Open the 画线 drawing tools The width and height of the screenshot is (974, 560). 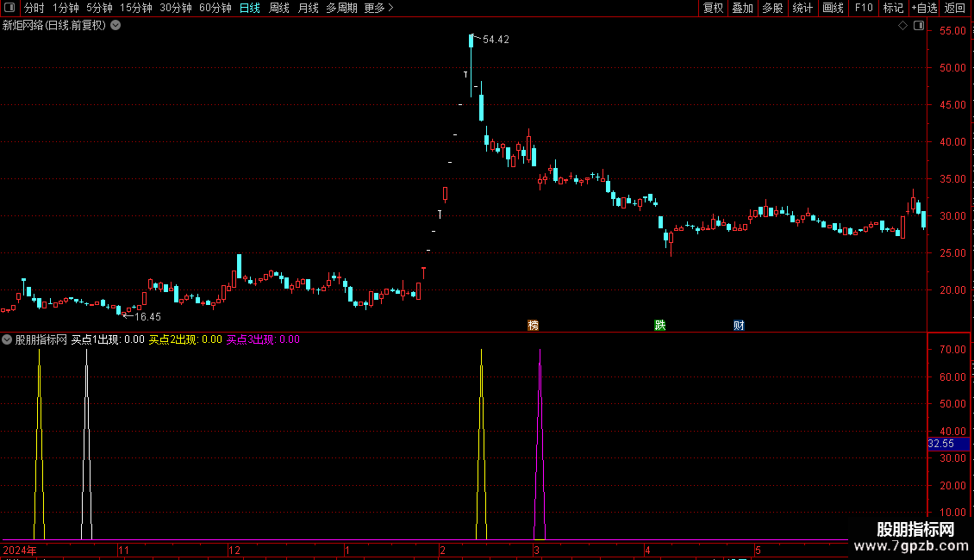click(833, 8)
